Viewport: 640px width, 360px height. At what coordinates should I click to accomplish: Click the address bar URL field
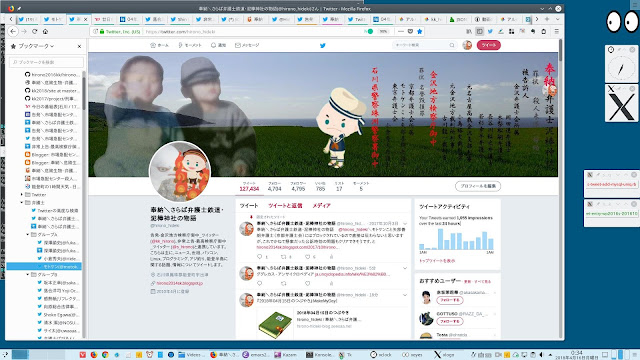click(253, 31)
